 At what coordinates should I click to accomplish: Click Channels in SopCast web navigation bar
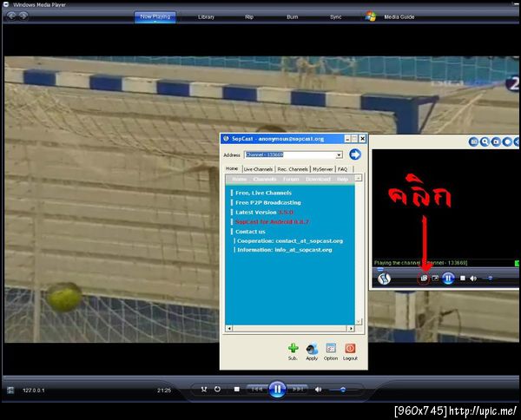pos(265,180)
